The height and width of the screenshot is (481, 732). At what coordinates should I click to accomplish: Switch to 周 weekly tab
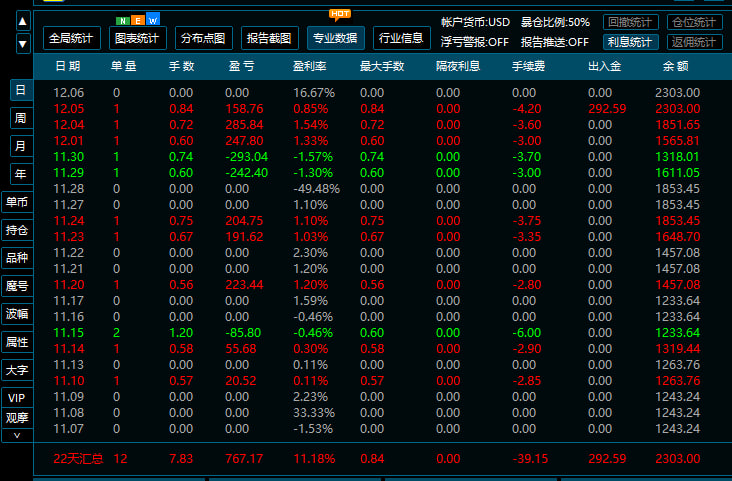pos(21,118)
